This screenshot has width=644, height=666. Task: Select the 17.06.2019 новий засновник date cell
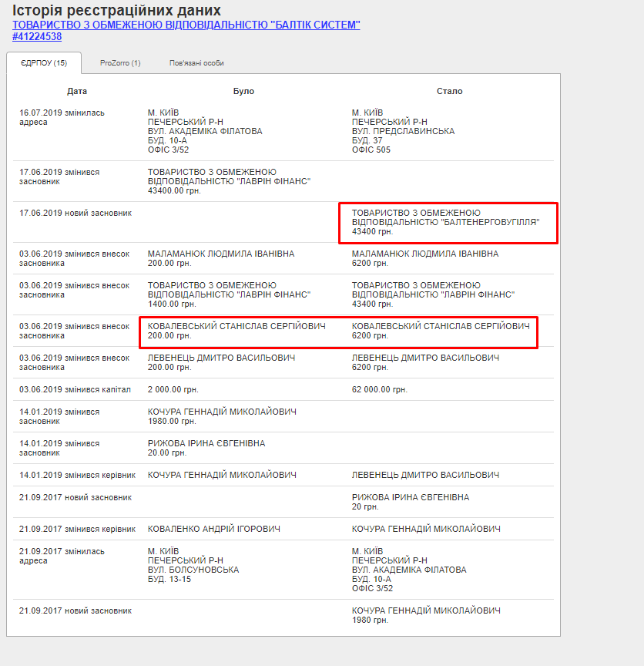coord(75,213)
